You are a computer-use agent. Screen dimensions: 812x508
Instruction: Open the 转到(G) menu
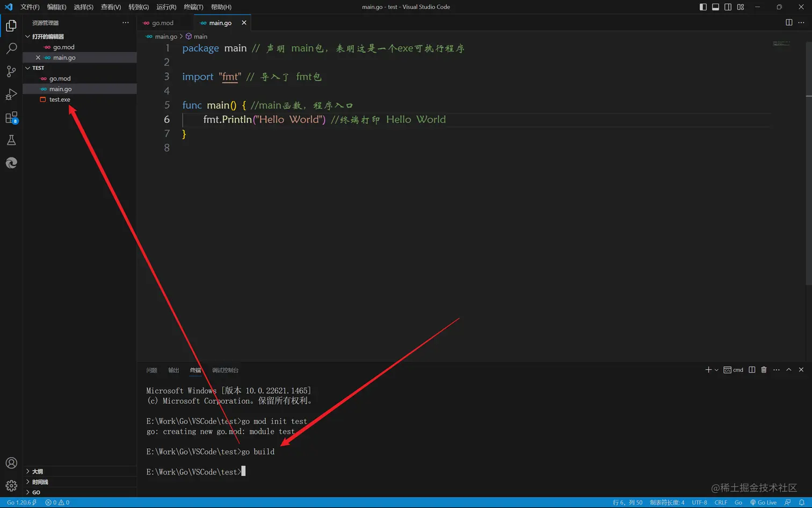(139, 7)
